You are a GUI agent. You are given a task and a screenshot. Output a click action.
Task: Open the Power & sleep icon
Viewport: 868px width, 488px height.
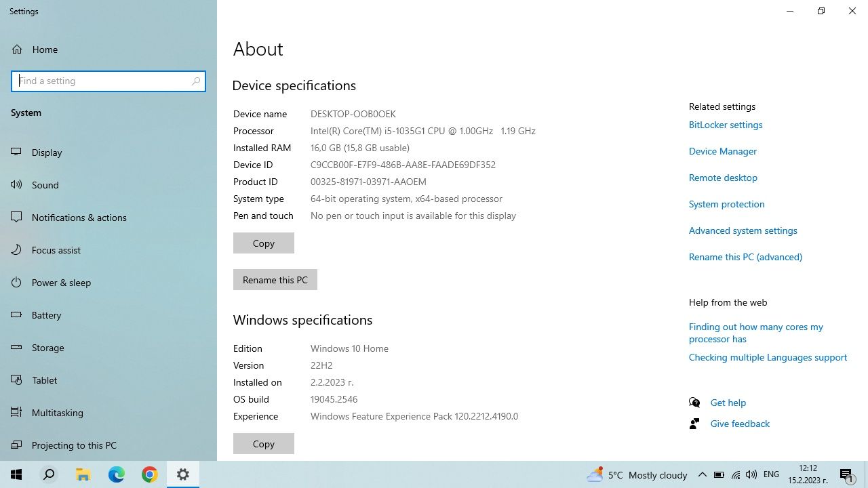[17, 283]
